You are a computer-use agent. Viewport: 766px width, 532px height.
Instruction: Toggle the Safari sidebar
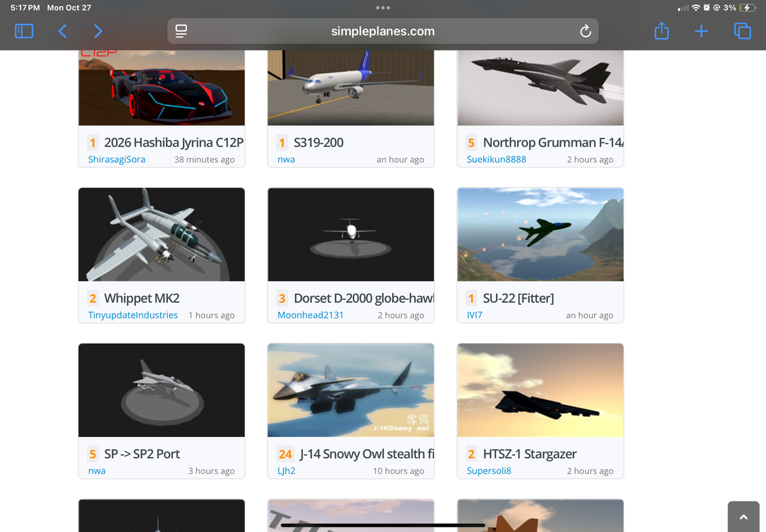[x=24, y=31]
